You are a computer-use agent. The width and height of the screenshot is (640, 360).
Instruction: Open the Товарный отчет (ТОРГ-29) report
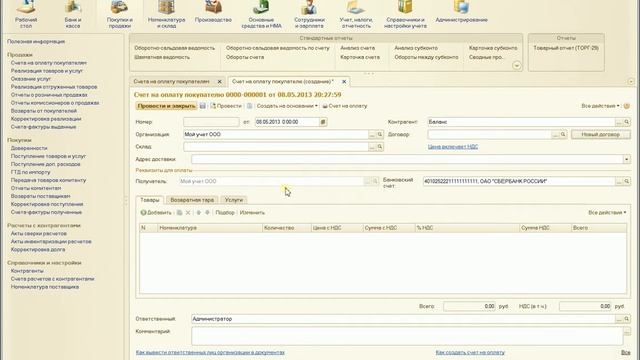(566, 48)
